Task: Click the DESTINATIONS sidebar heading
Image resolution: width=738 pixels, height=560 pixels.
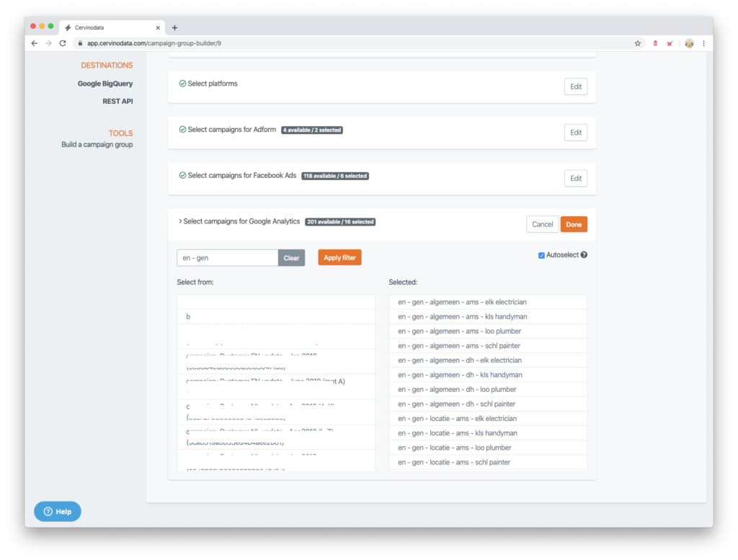Action: click(x=107, y=65)
